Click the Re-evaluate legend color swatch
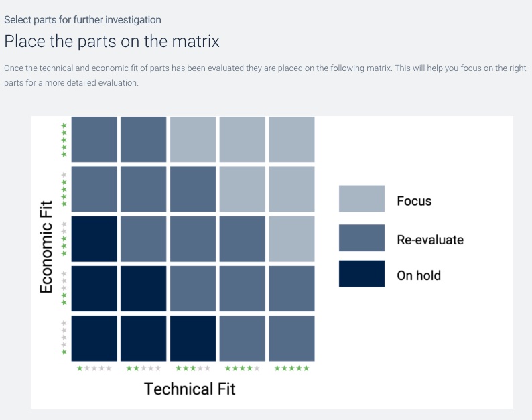Viewport: 532px width, 420px height. click(362, 238)
